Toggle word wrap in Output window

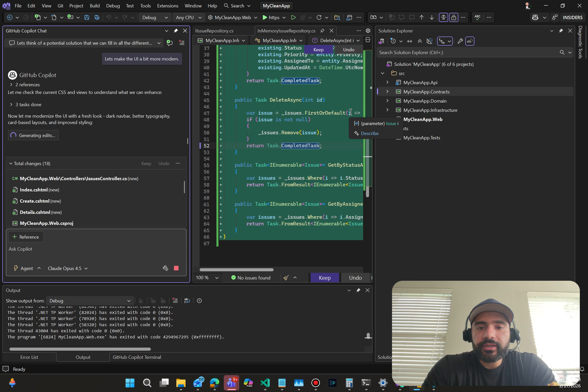coord(187,301)
